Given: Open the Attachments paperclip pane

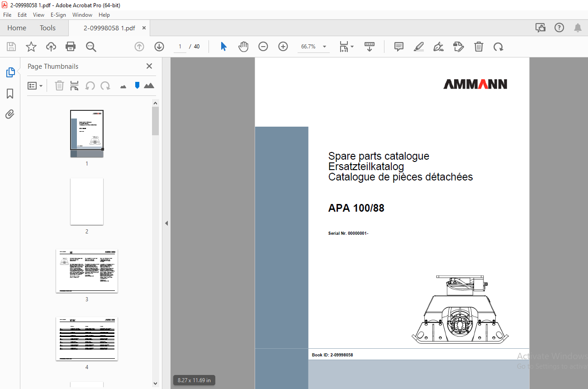Looking at the screenshot, I should click(x=10, y=114).
